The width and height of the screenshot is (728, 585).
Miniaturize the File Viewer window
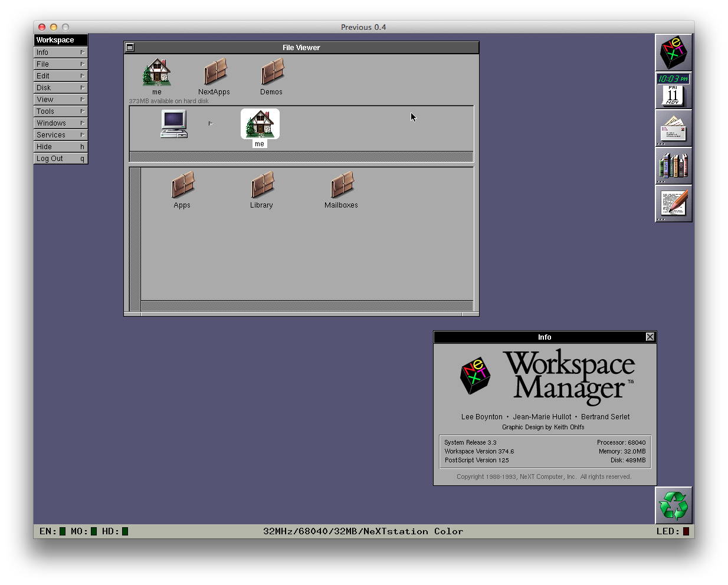coord(130,48)
